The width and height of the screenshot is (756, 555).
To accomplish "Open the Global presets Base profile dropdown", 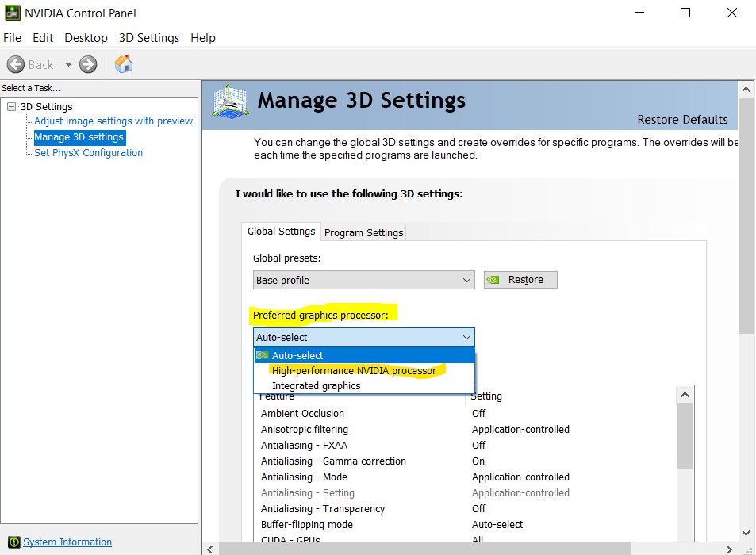I will click(364, 280).
